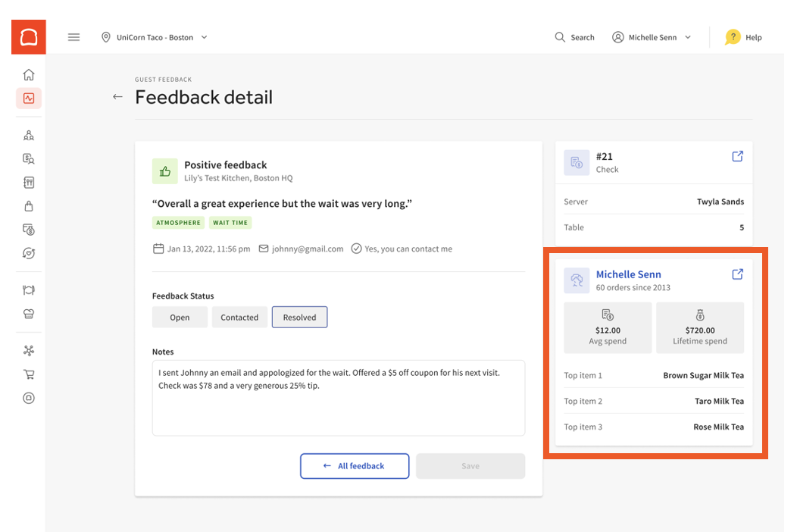The image size is (797, 532).
Task: Open the Guests section in the sidebar
Action: [28, 135]
